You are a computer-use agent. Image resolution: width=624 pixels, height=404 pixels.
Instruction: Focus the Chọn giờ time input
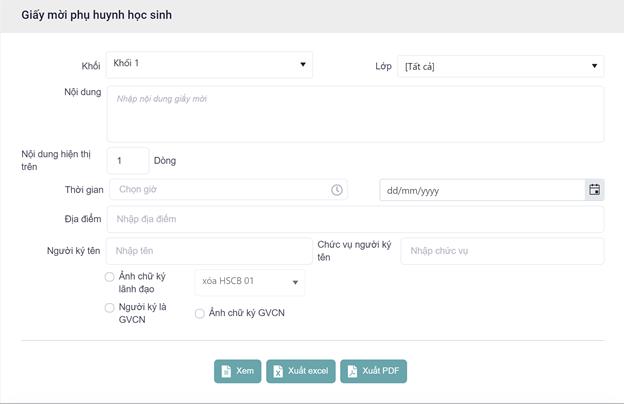(220, 189)
